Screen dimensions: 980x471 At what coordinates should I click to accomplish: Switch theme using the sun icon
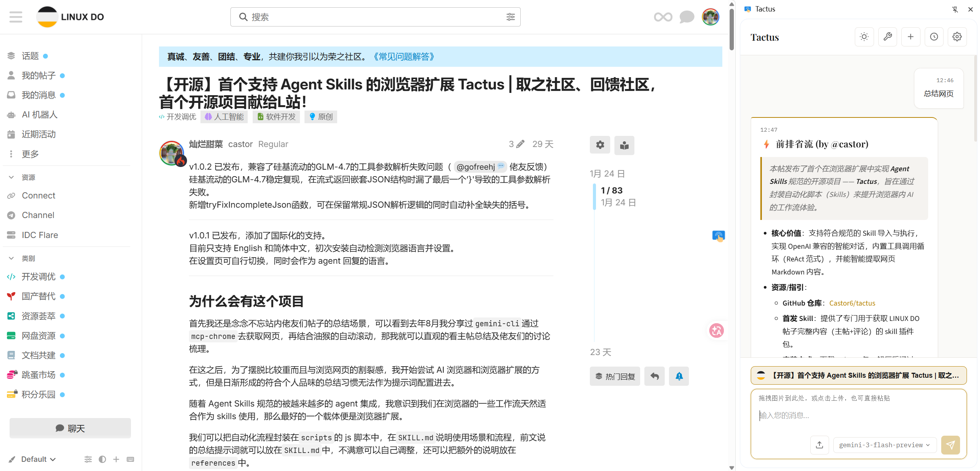[864, 36]
